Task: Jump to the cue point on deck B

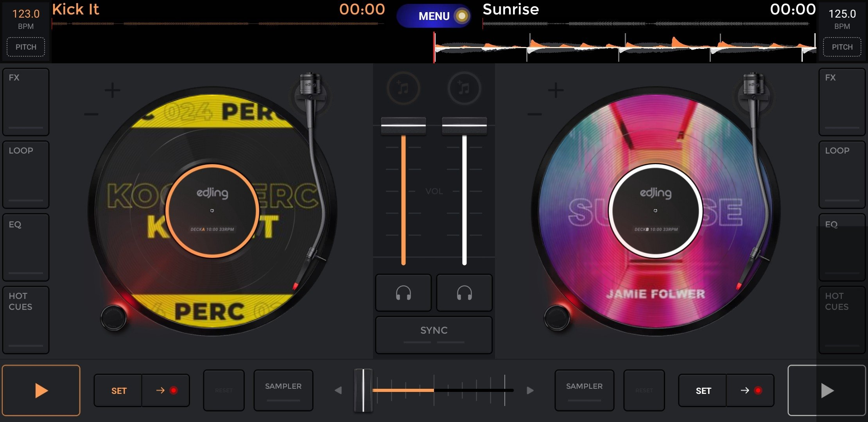Action: 750,390
